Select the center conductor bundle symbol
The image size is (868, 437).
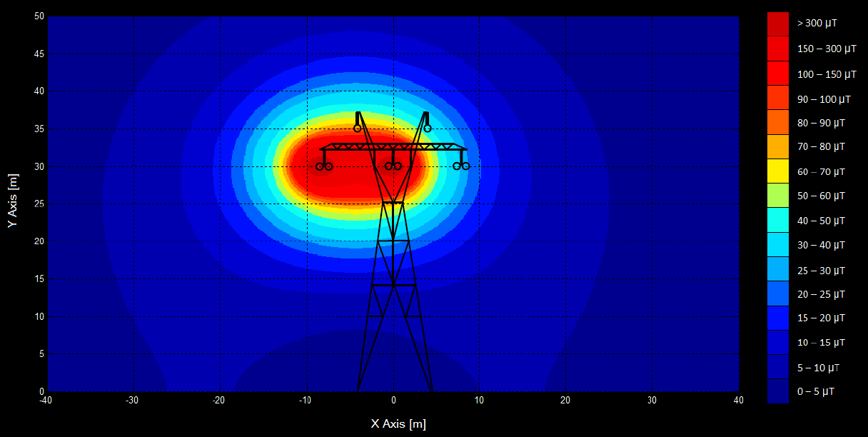point(393,164)
